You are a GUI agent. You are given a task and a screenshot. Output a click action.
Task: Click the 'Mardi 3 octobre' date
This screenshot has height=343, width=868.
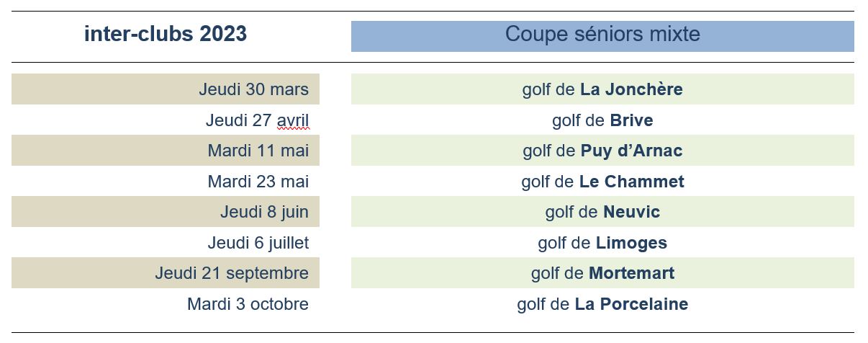pyautogui.click(x=248, y=304)
